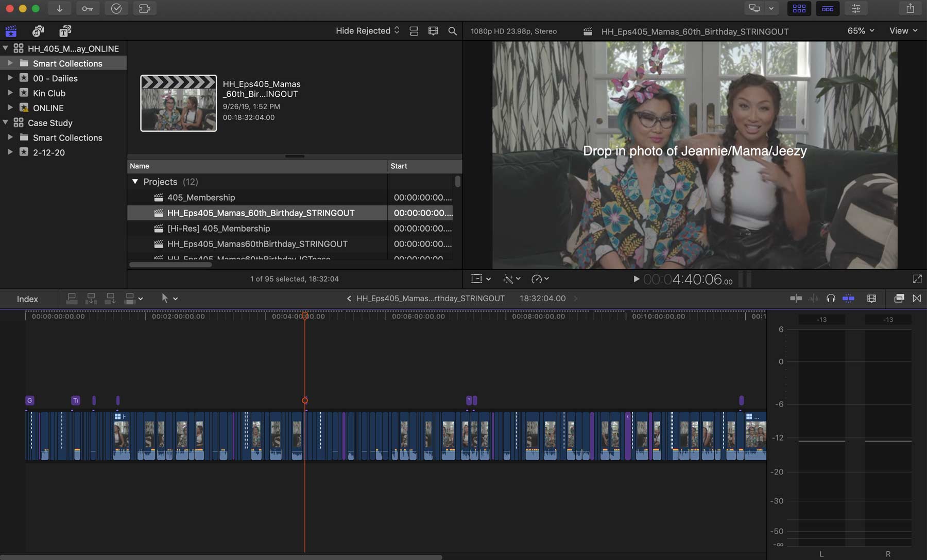Play the viewer from the play button

pos(636,279)
